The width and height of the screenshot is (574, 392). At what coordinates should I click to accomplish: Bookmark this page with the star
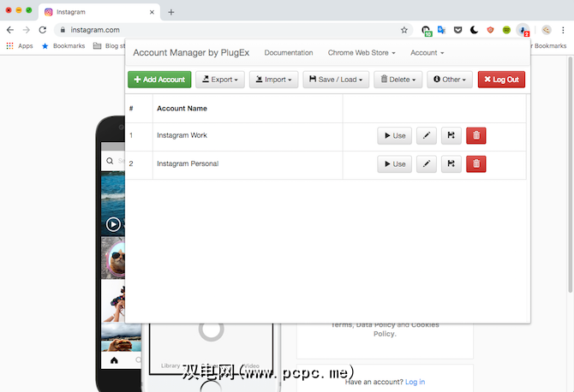pyautogui.click(x=404, y=30)
